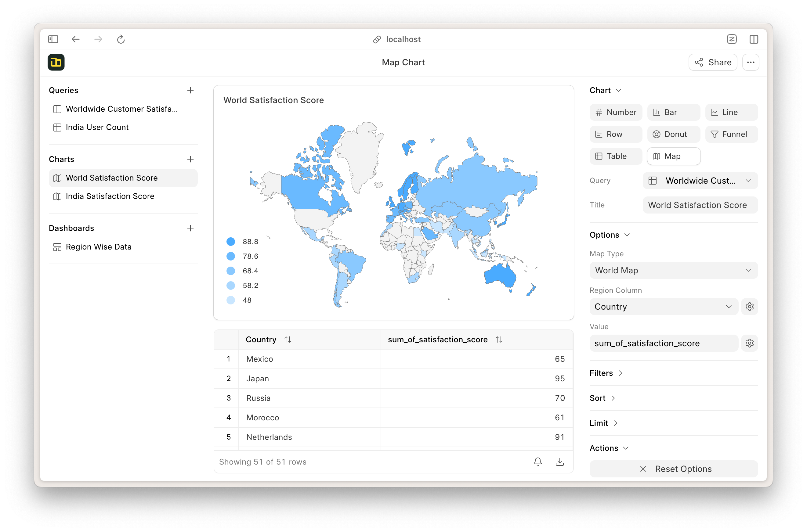Choose the Funnel chart type

tap(731, 134)
